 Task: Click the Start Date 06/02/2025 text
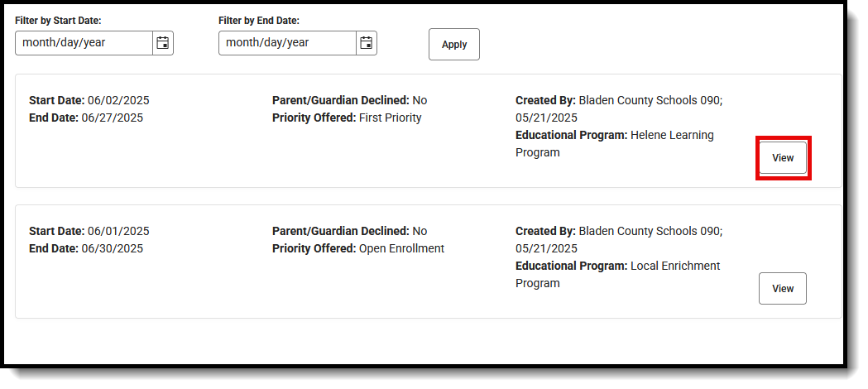[x=89, y=100]
